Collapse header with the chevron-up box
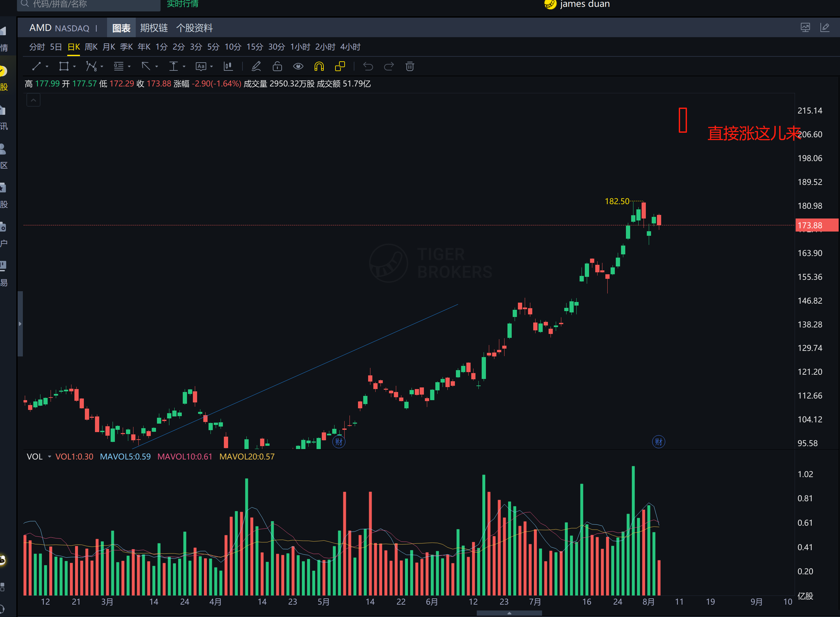 tap(33, 100)
